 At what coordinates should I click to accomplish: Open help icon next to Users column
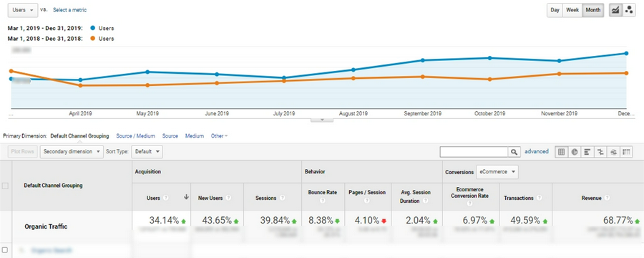tap(165, 198)
